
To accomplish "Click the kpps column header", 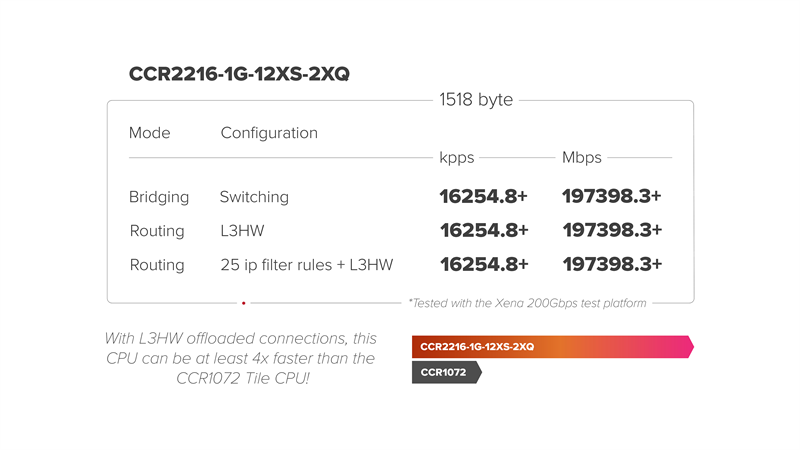I will click(457, 158).
